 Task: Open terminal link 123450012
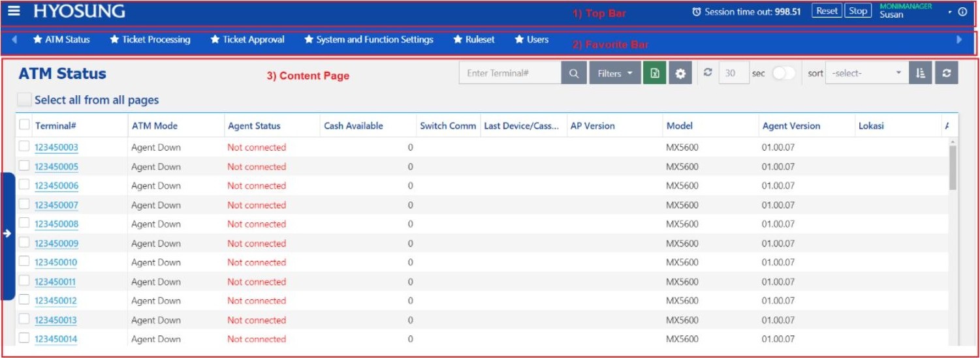(56, 301)
